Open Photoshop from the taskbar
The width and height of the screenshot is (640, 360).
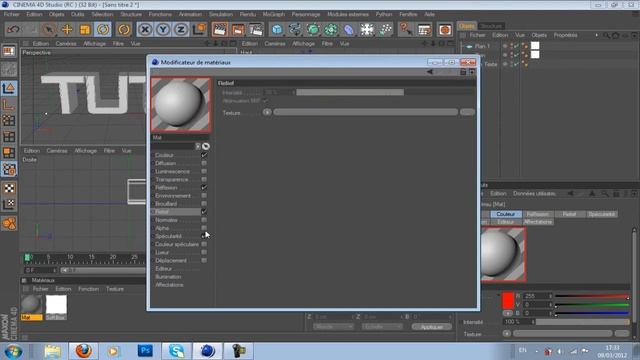[145, 351]
